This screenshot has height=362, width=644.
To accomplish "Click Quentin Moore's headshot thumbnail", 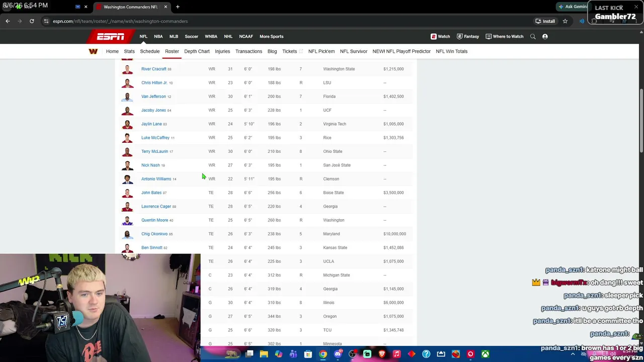I will tap(127, 220).
